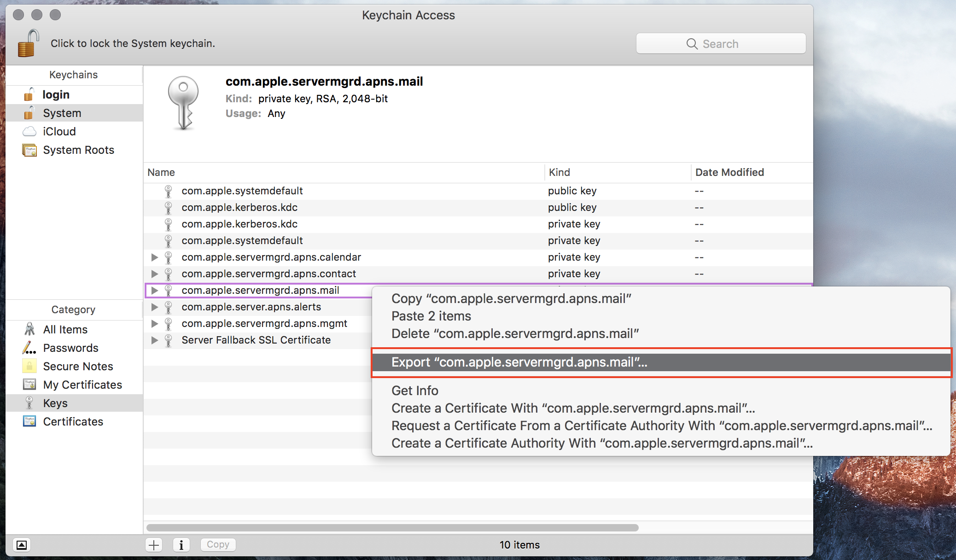Expand com.apple.servermgrd.apns.calendar key
The image size is (956, 560).
pyautogui.click(x=155, y=257)
